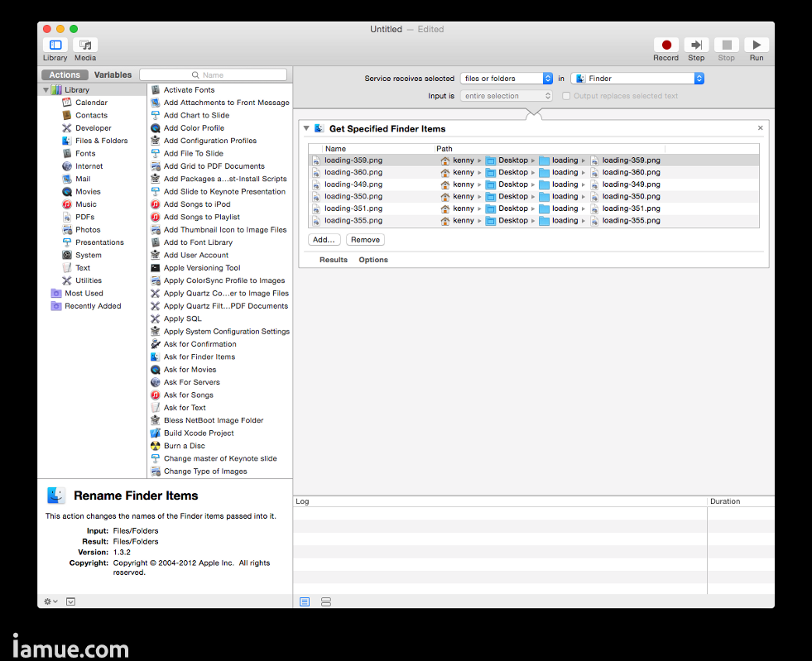The width and height of the screenshot is (812, 661).
Task: Switch to the Actions tab
Action: pos(65,74)
